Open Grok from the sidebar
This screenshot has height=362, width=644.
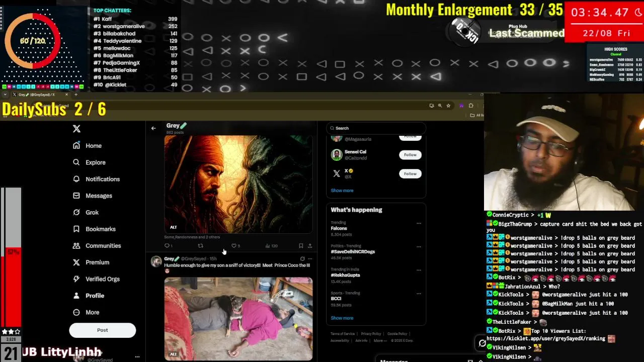86,212
